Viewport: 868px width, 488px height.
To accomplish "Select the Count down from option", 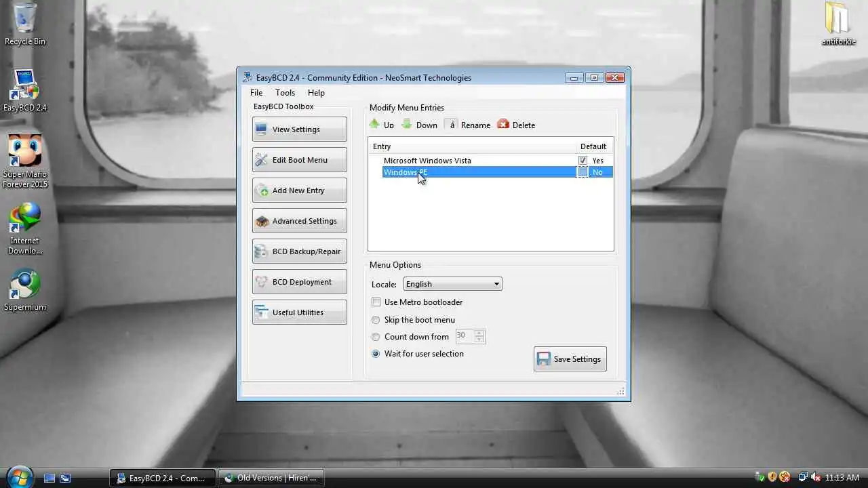I will pyautogui.click(x=376, y=337).
